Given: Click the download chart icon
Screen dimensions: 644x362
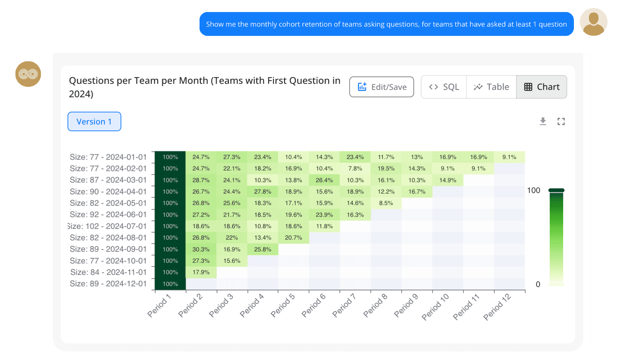Looking at the screenshot, I should tap(543, 121).
